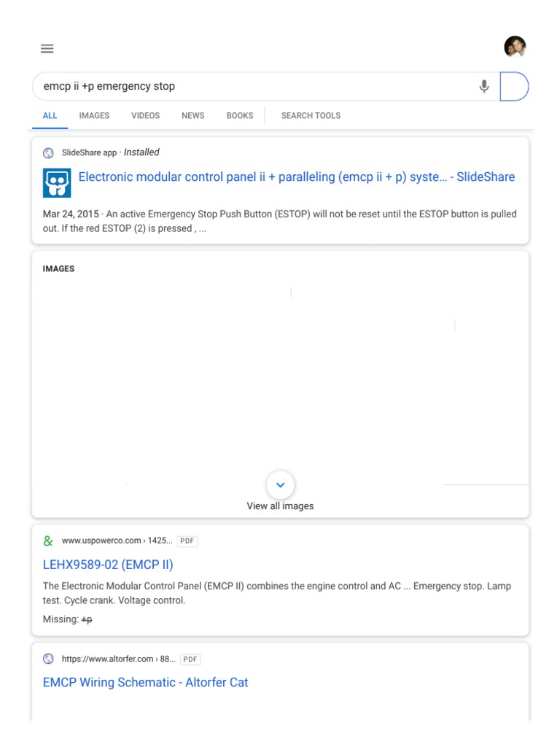Switch to the BOOKS tab
This screenshot has width=560, height=747.
coord(240,116)
